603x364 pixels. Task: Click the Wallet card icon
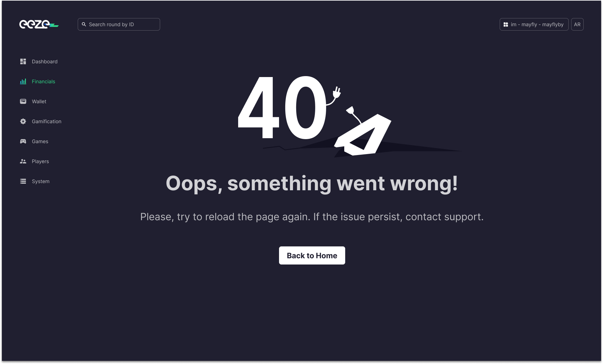[x=23, y=101]
